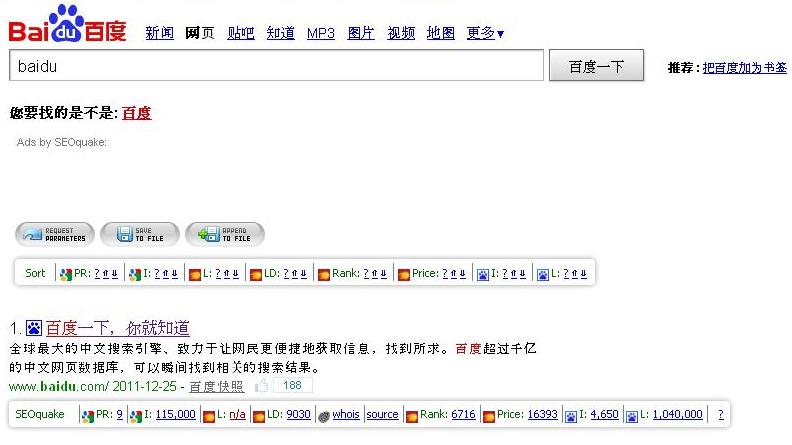Click the www.baidu.com/ result URL text

pos(59,387)
